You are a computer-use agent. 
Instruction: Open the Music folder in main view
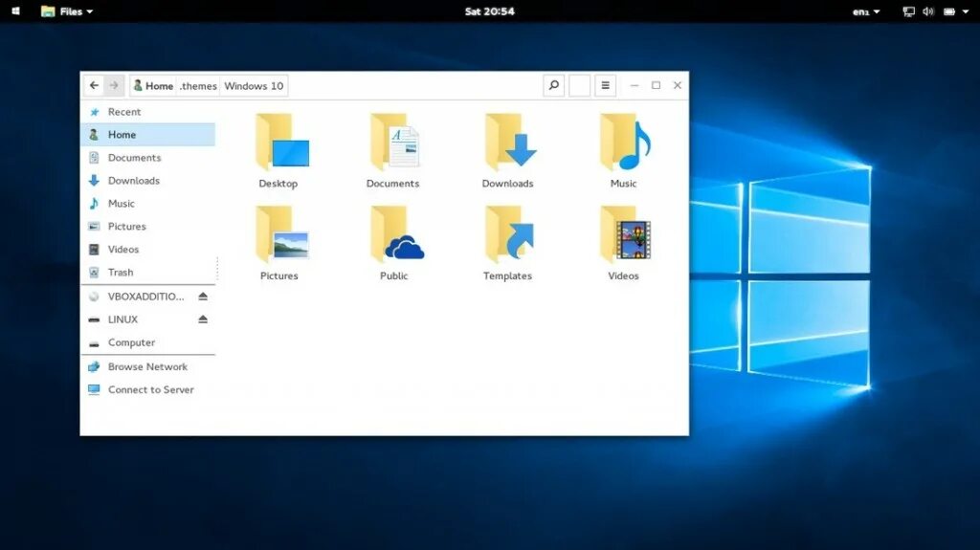tap(625, 143)
